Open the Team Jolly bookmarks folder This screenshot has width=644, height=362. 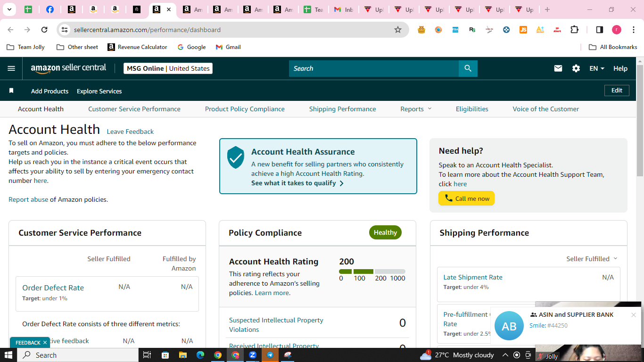[25, 47]
